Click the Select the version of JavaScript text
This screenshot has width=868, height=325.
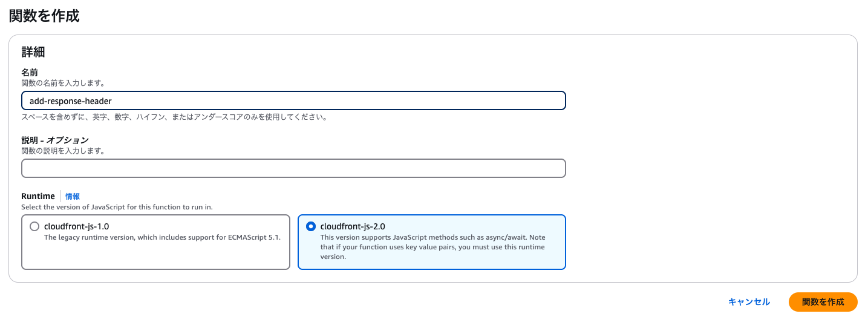tap(117, 207)
